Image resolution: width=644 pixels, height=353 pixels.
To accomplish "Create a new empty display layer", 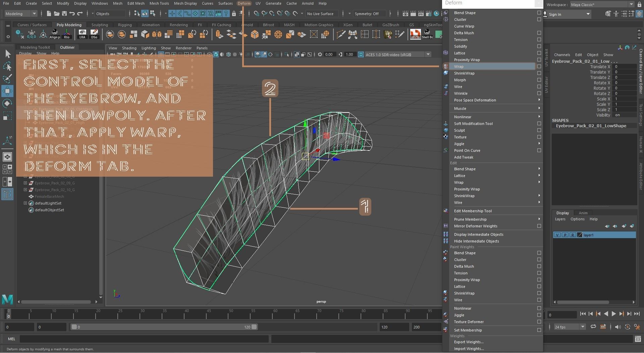I will click(x=624, y=226).
